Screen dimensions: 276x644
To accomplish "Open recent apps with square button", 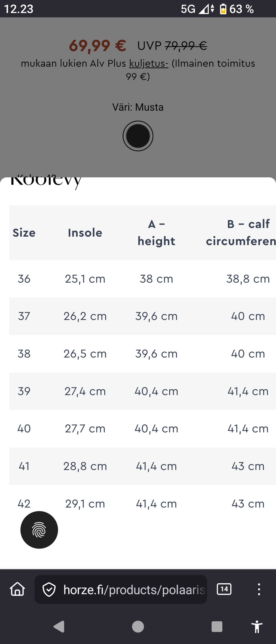I will [217, 626].
